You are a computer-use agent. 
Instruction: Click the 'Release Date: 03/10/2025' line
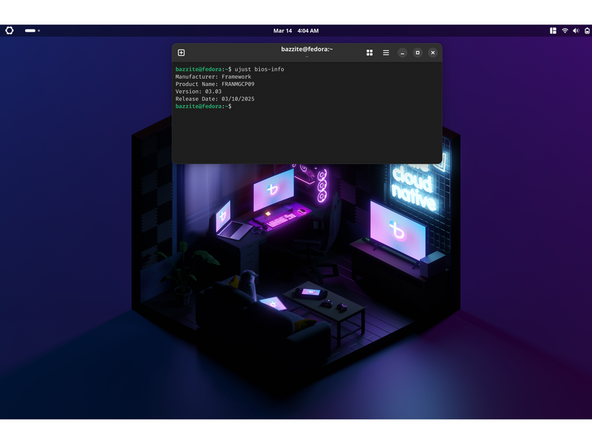pos(215,99)
